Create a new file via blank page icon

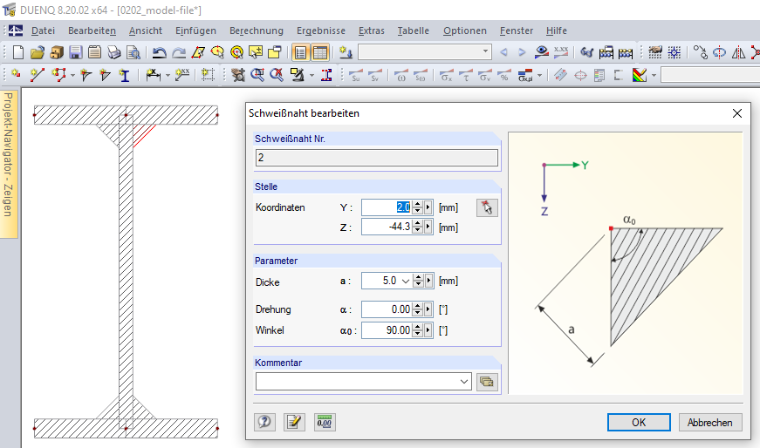[x=18, y=52]
